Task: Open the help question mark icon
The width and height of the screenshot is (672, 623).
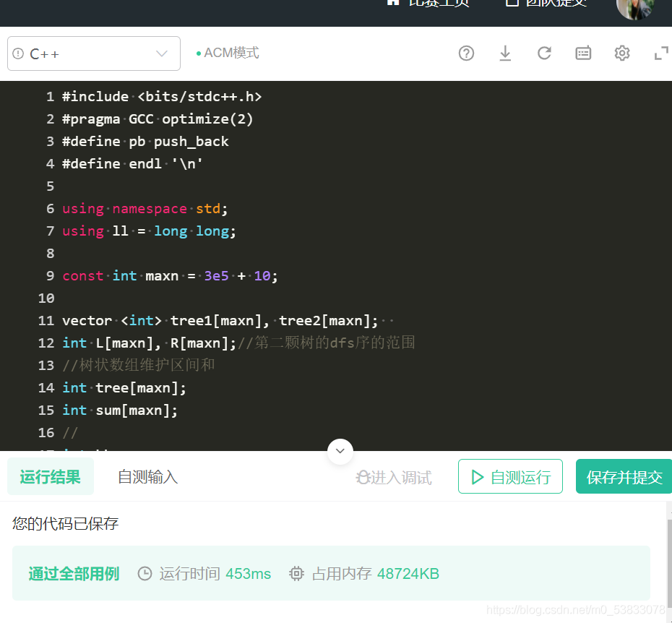Action: point(466,53)
